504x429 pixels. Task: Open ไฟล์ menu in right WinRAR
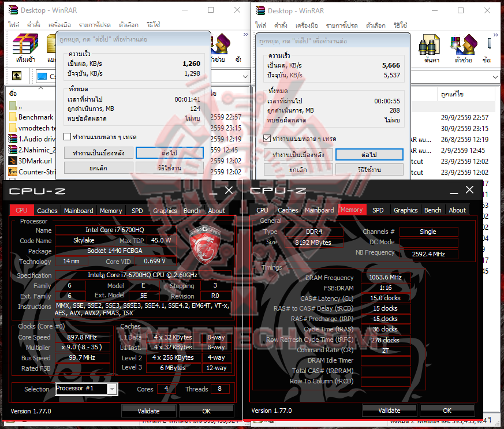[x=261, y=25]
